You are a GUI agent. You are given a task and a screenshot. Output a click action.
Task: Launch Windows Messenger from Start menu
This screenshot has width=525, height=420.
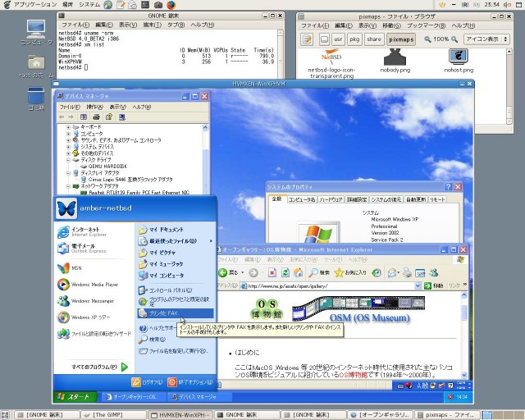tap(85, 301)
